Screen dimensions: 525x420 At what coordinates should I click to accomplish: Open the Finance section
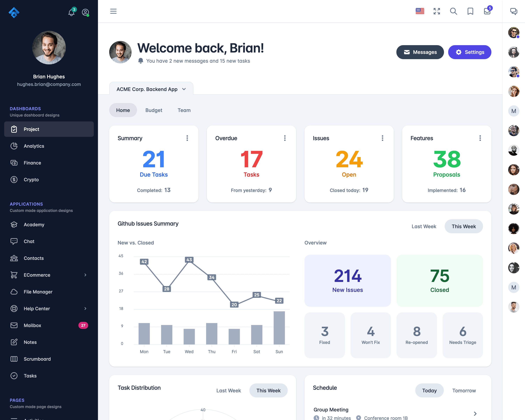pyautogui.click(x=32, y=162)
